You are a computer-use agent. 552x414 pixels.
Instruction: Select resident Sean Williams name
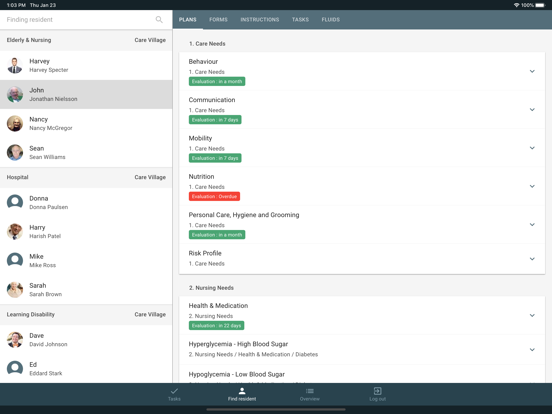click(47, 157)
